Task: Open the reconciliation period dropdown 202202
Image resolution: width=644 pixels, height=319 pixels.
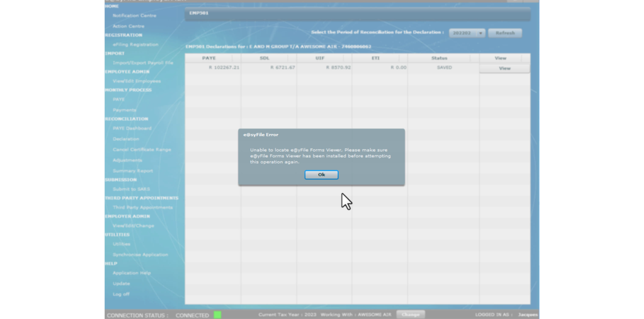Action: pos(467,33)
